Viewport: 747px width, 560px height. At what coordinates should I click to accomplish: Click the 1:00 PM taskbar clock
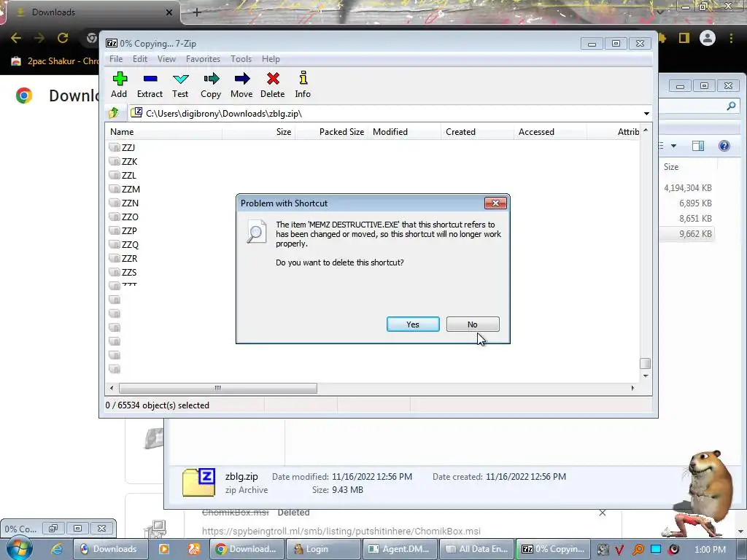[710, 550]
